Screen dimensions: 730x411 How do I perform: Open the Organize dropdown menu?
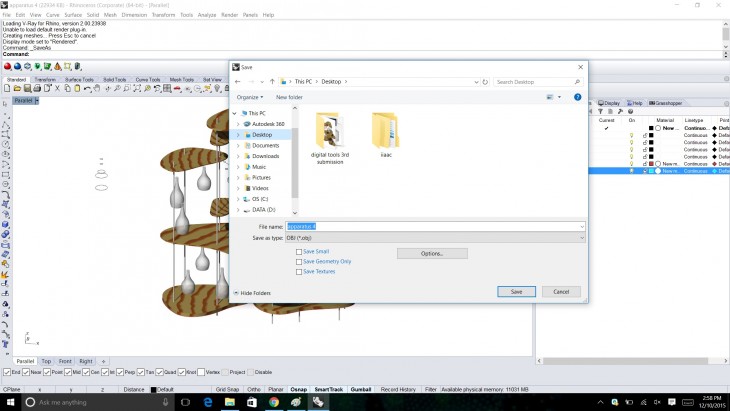[x=250, y=97]
